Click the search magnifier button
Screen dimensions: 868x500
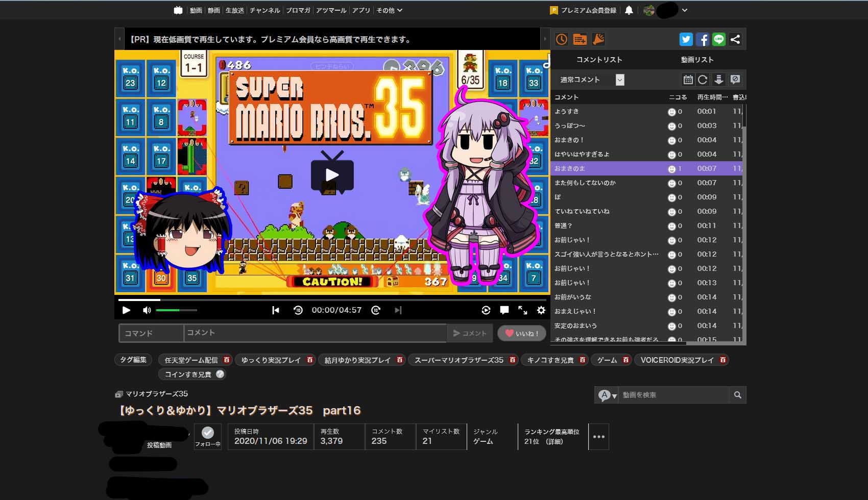pos(737,395)
